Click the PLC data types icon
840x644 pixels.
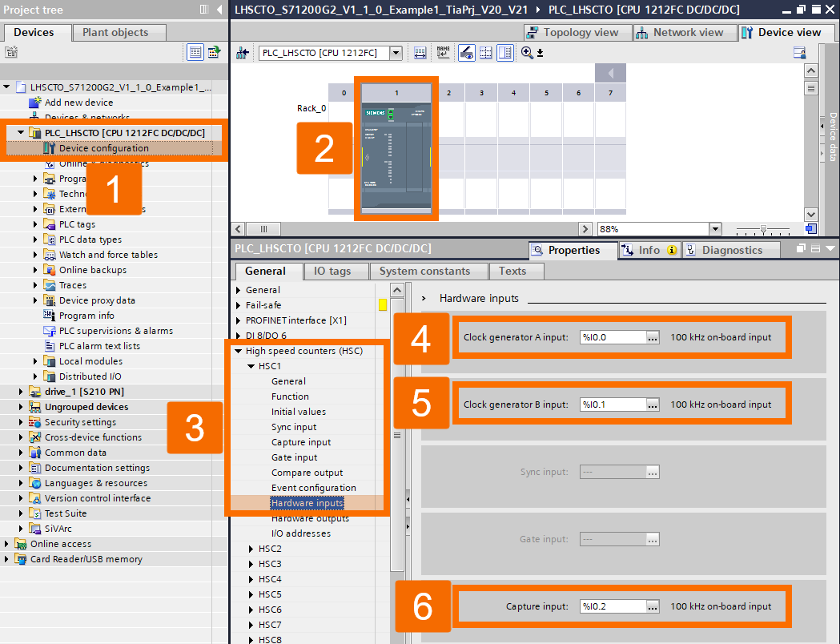point(50,239)
